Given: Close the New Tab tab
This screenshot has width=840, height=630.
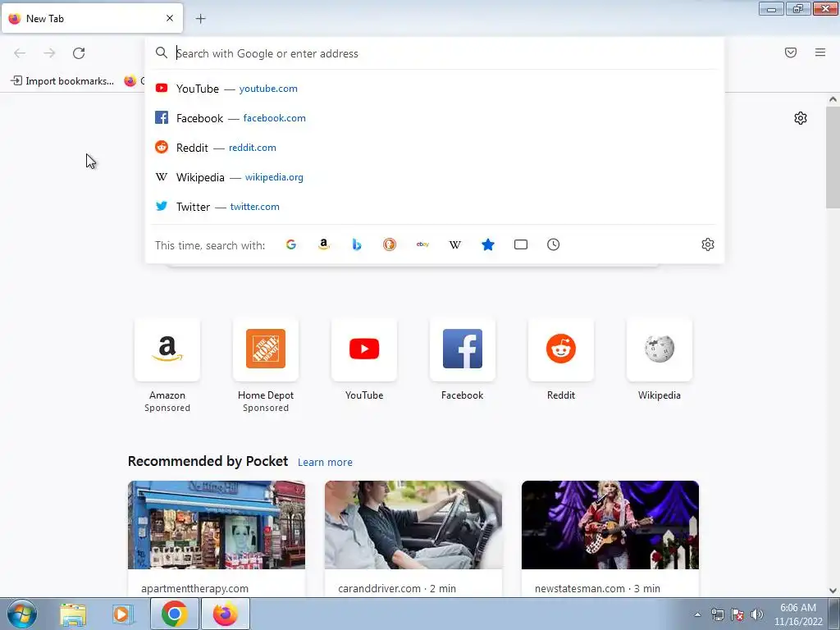Looking at the screenshot, I should pos(170,18).
